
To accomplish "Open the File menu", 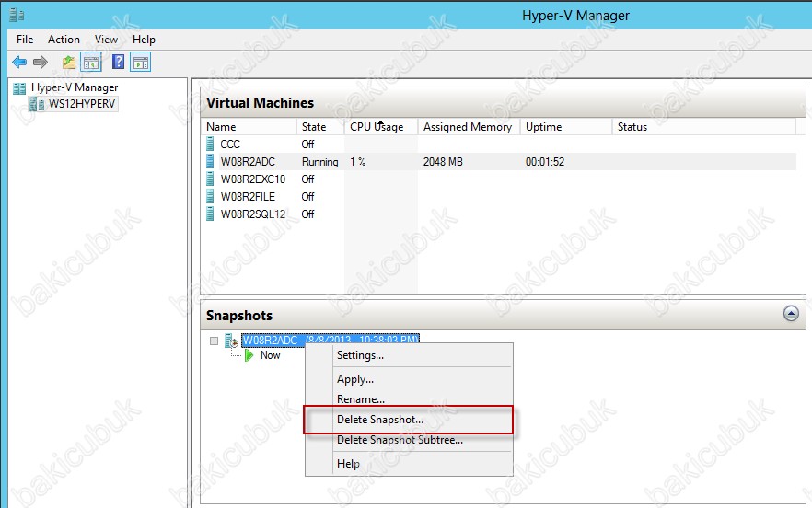I will click(x=25, y=40).
